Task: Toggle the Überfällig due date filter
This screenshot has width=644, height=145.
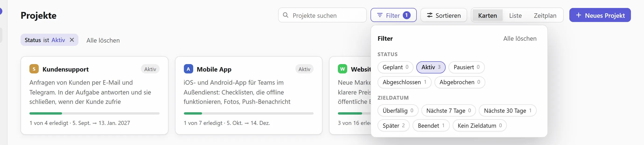Action: pyautogui.click(x=398, y=110)
